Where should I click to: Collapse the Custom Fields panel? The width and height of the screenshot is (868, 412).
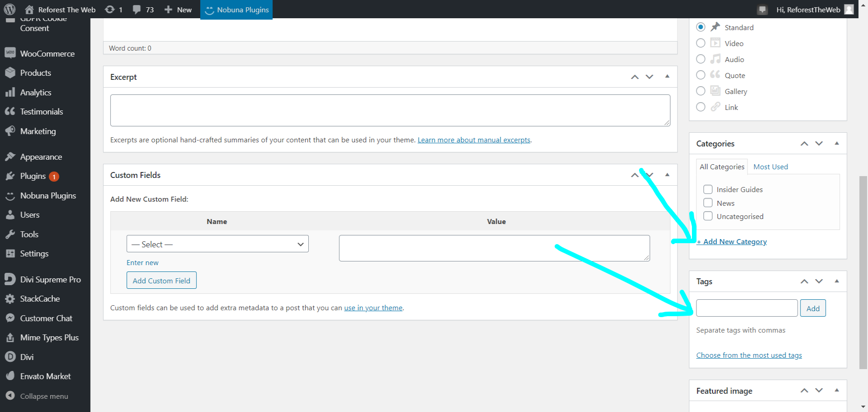pos(667,175)
